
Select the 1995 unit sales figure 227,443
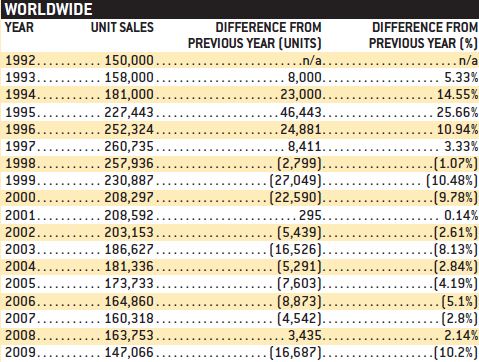coord(129,112)
